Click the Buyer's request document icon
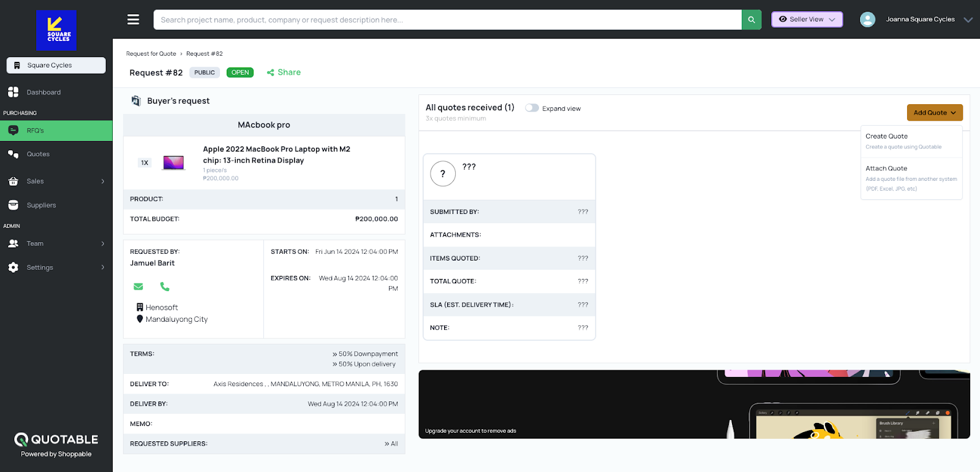The width and height of the screenshot is (980, 472). point(137,101)
